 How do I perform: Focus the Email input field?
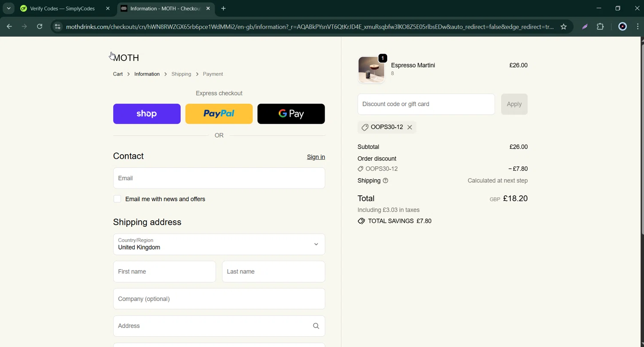point(219,178)
